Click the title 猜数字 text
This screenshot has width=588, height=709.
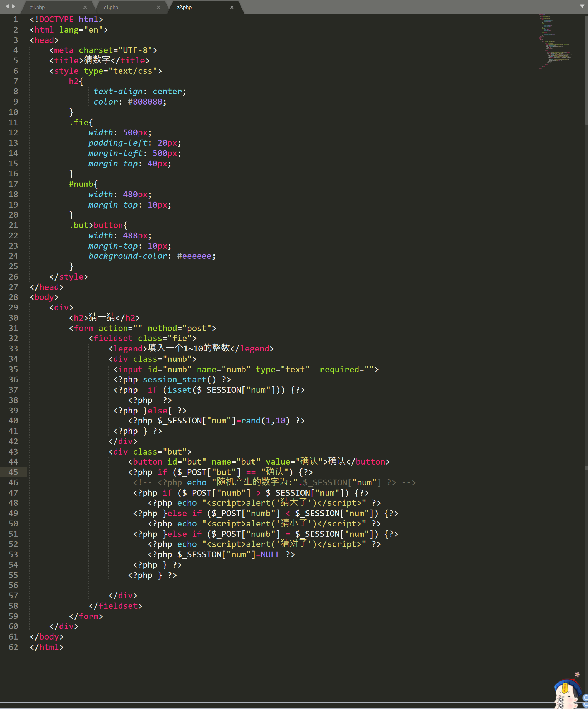click(x=97, y=60)
